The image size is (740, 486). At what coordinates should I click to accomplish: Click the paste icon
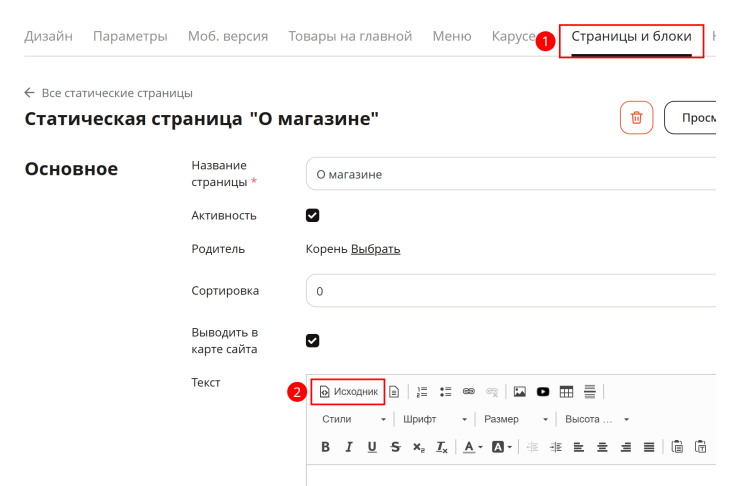pos(677,446)
